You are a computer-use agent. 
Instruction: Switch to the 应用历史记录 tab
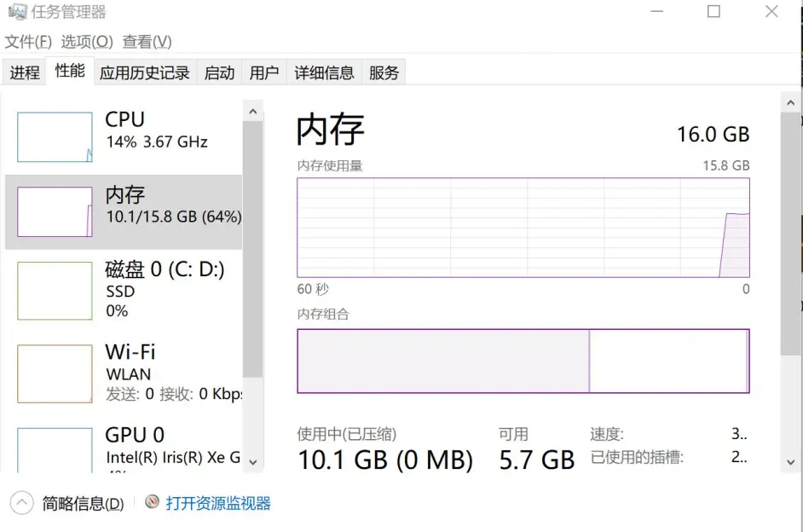click(144, 72)
